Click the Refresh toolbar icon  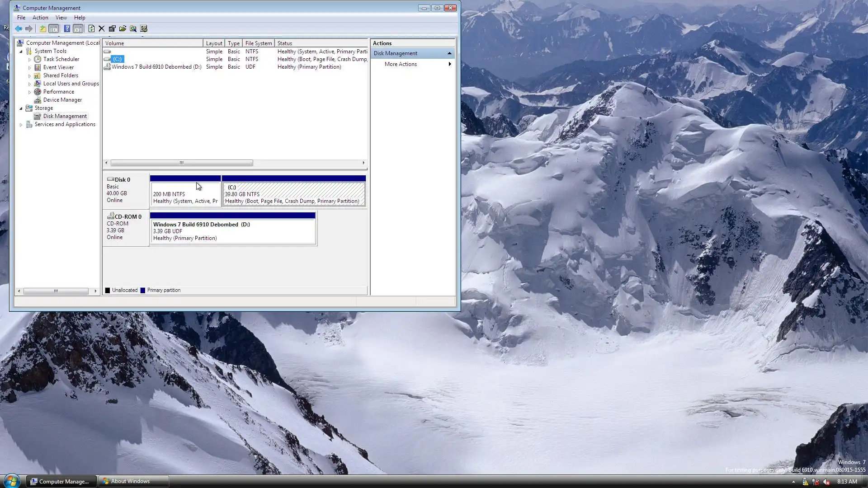tap(91, 28)
